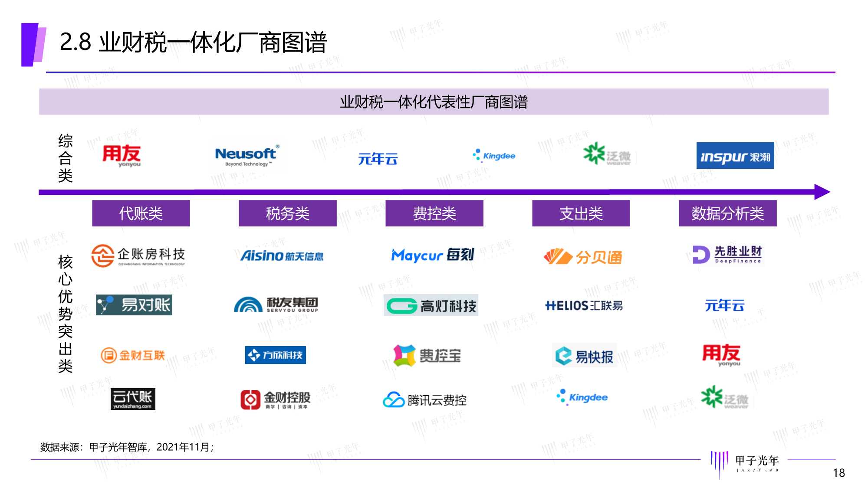Click the Yonyou logo in the 综合类 row
Viewport: 868px width, 488px height.
[122, 156]
